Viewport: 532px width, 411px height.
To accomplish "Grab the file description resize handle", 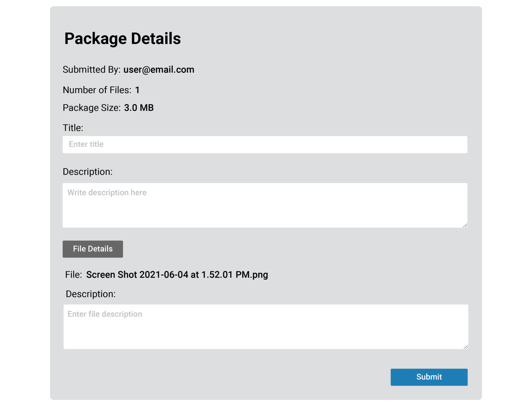I will [x=466, y=347].
